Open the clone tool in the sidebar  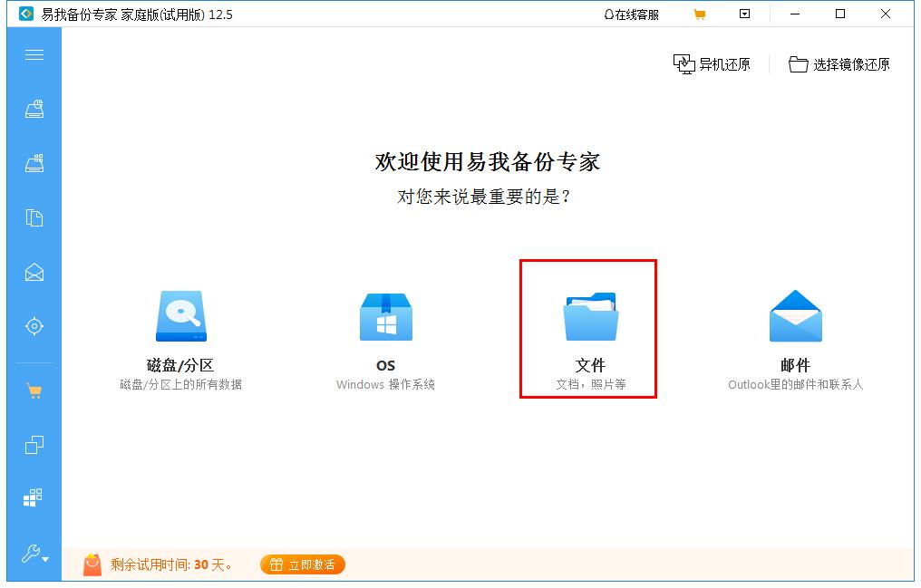(x=34, y=442)
